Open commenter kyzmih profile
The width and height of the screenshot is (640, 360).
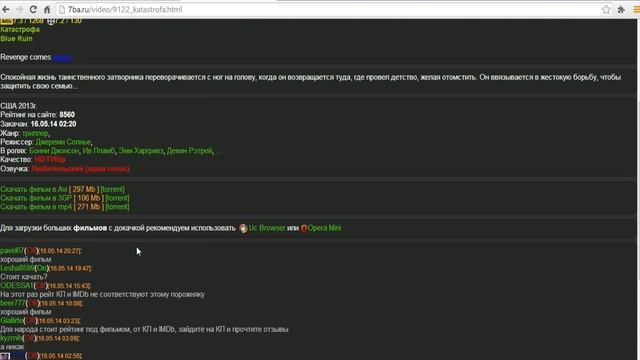point(11,338)
